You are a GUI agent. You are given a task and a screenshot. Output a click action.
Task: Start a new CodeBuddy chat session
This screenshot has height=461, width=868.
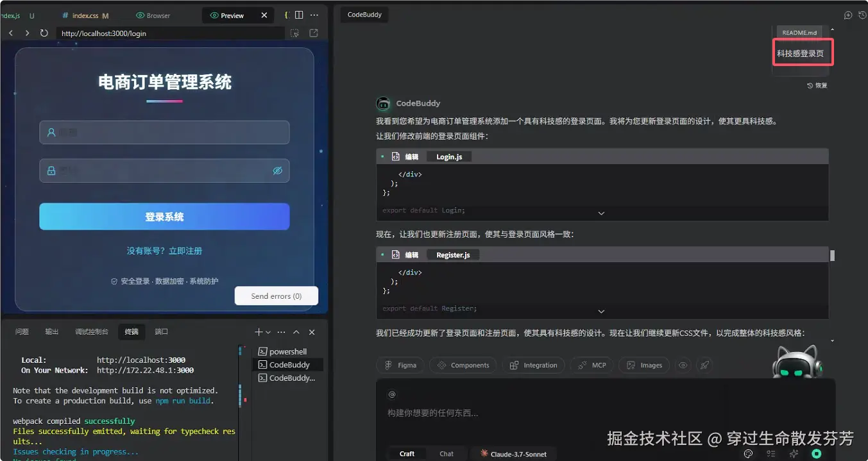pos(848,15)
